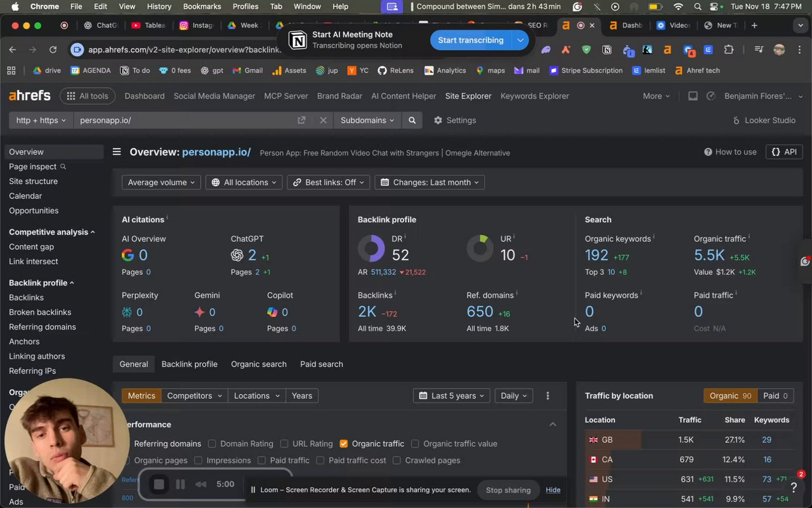This screenshot has height=508, width=812.
Task: Open personapp.io in new tab icon
Action: click(x=301, y=120)
